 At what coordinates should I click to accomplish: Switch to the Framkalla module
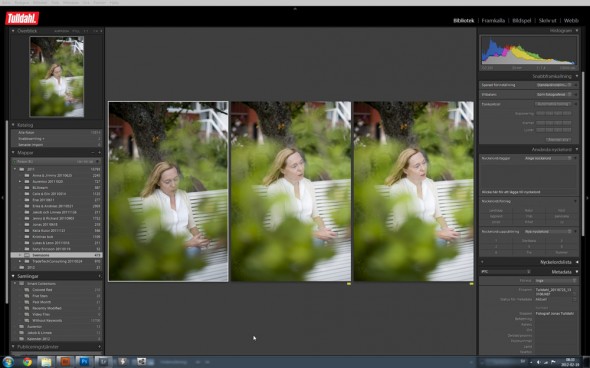coord(493,20)
